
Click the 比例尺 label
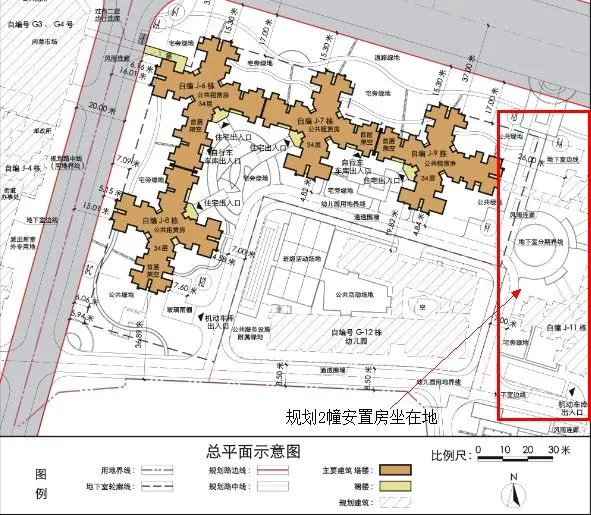452,455
